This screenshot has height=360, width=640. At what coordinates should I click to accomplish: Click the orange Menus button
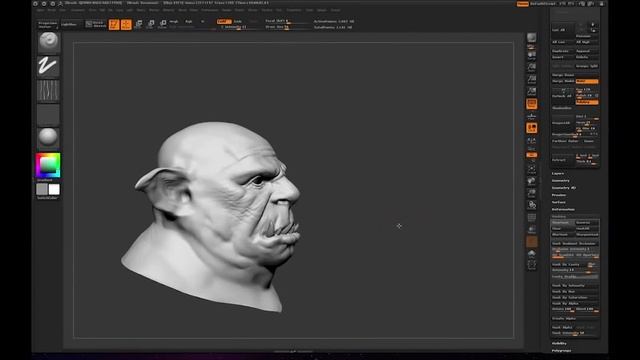point(522,4)
